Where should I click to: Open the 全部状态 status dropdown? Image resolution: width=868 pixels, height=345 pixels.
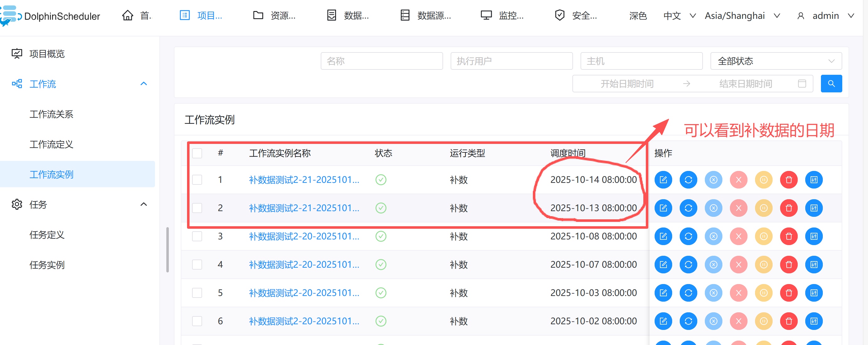tap(776, 61)
